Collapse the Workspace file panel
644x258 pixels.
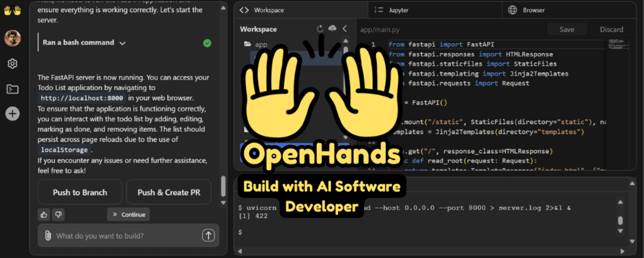click(345, 29)
